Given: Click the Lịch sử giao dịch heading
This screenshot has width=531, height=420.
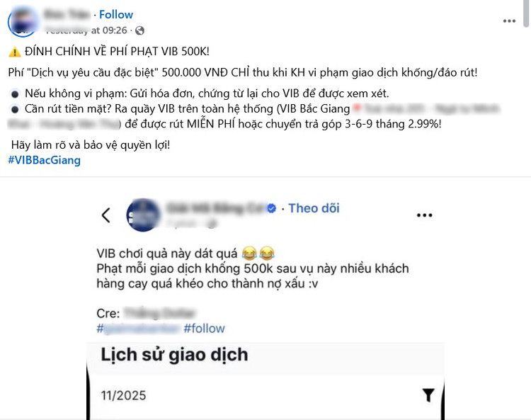Looking at the screenshot, I should [x=174, y=355].
